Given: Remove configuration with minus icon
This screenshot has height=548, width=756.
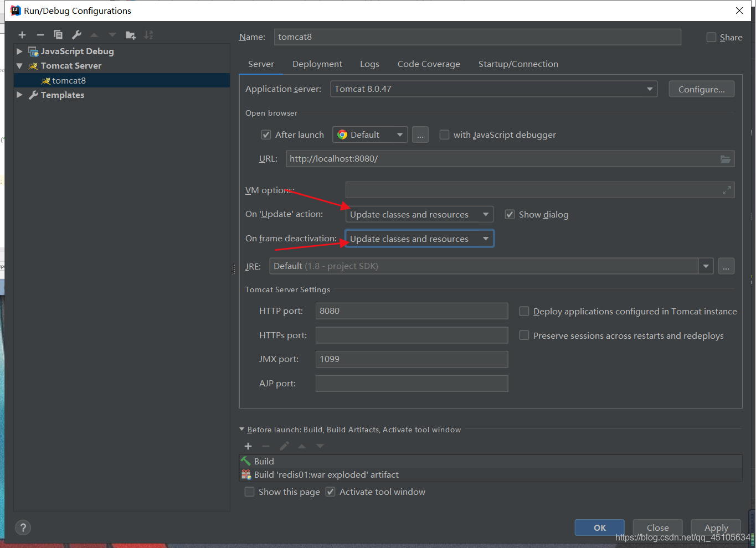Looking at the screenshot, I should pos(40,35).
